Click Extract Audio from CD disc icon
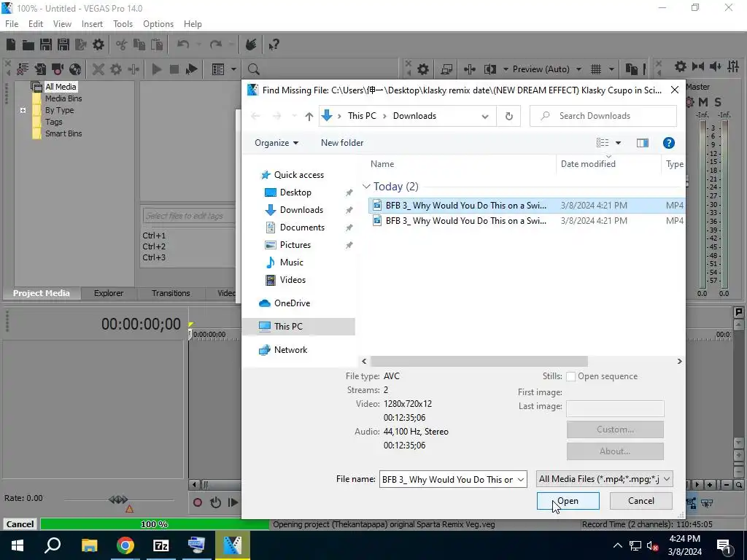 click(x=75, y=69)
